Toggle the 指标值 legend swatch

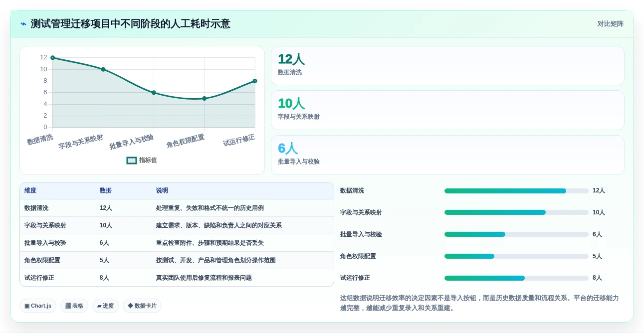click(132, 161)
